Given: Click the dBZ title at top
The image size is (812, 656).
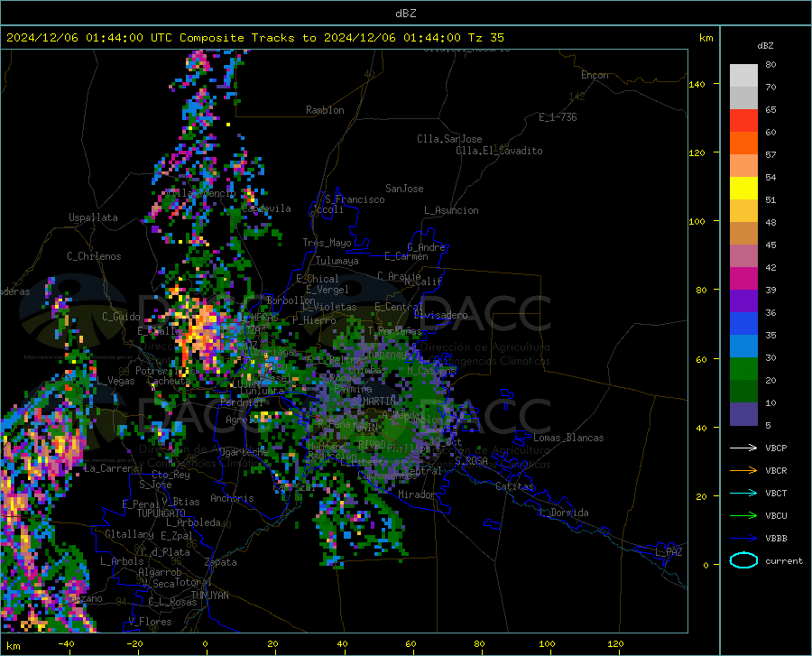Looking at the screenshot, I should click(405, 14).
